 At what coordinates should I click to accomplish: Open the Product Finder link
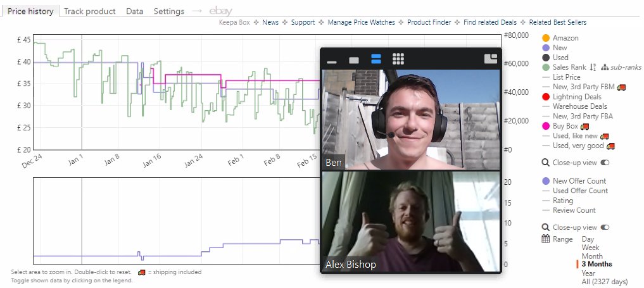[x=429, y=23]
